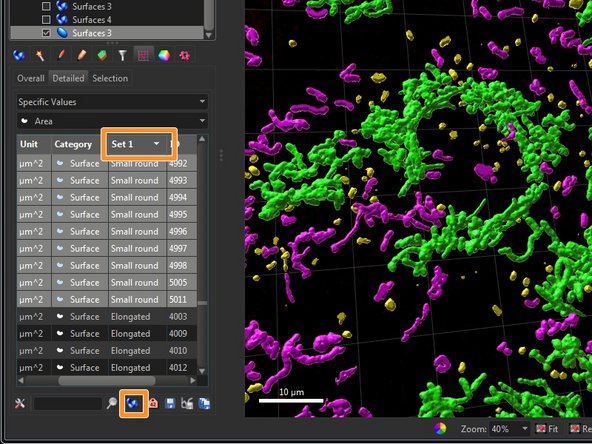592x444 pixels.
Task: Open the pink gear Tools tab
Action: click(x=185, y=56)
